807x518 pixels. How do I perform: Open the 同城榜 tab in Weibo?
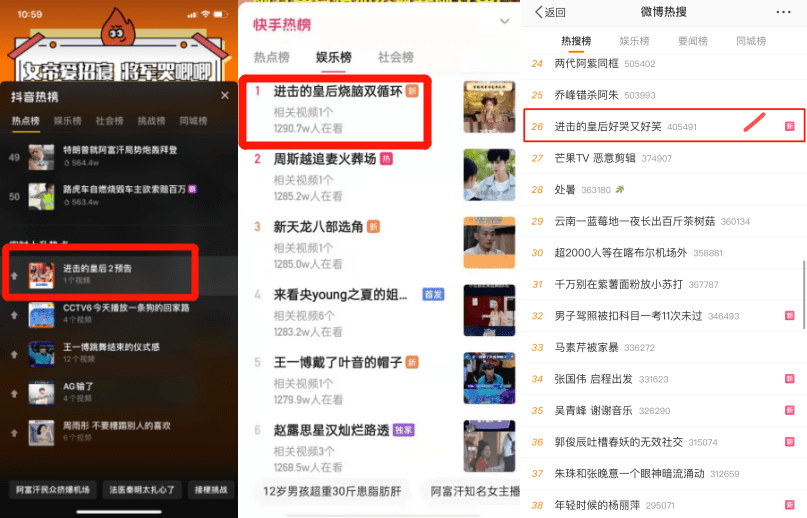pos(751,41)
